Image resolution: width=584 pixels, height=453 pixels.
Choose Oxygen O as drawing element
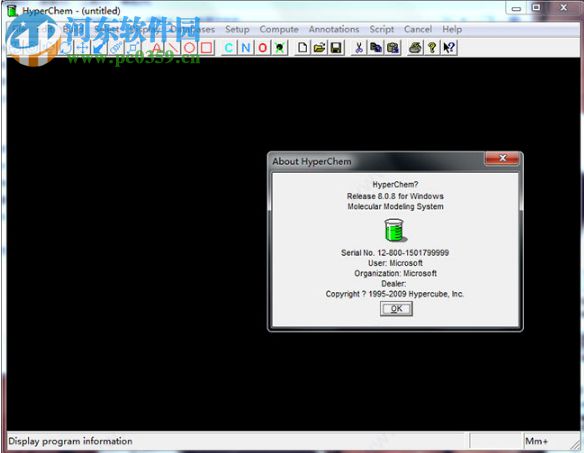(263, 48)
